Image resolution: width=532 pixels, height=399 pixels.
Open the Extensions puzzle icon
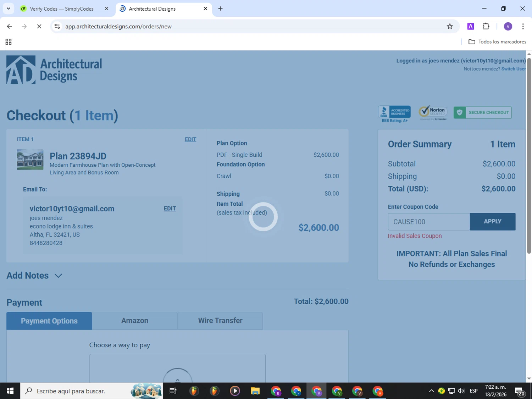coord(486,26)
